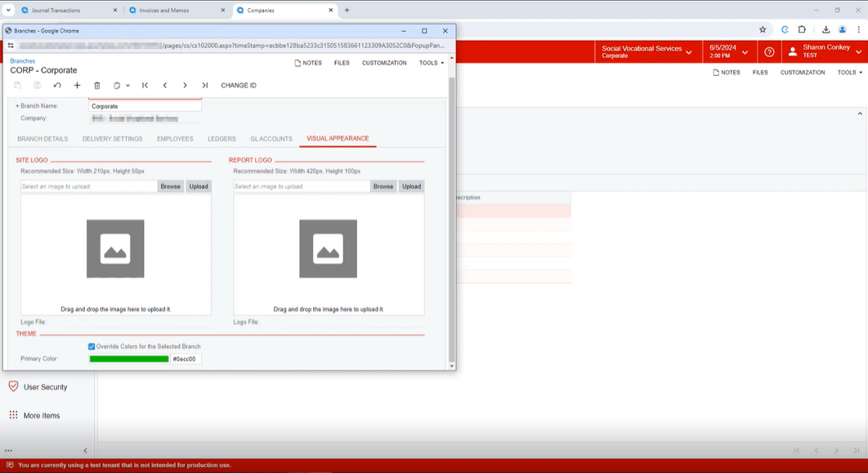Browse for a Site Logo image

(170, 186)
